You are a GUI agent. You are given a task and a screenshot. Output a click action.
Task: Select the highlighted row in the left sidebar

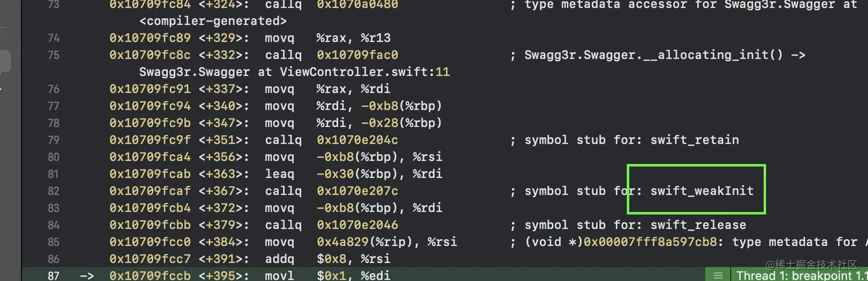[5, 61]
